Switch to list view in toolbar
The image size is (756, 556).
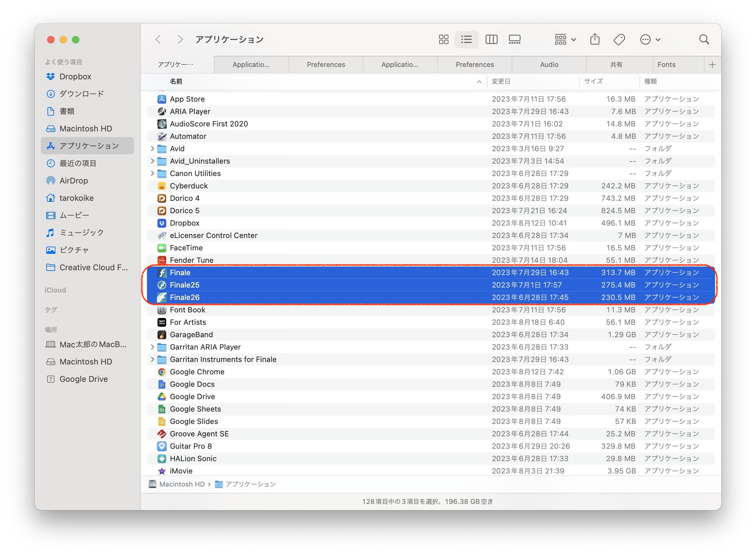click(466, 39)
